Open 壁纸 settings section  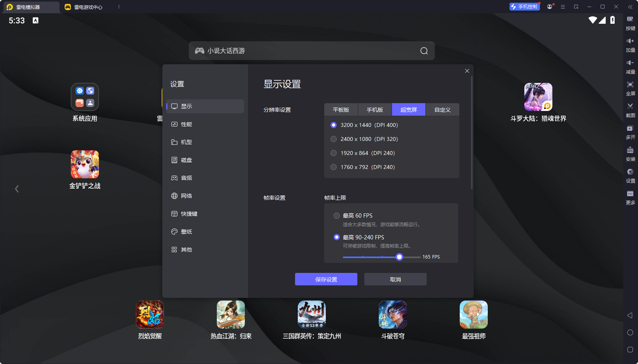tap(205, 232)
